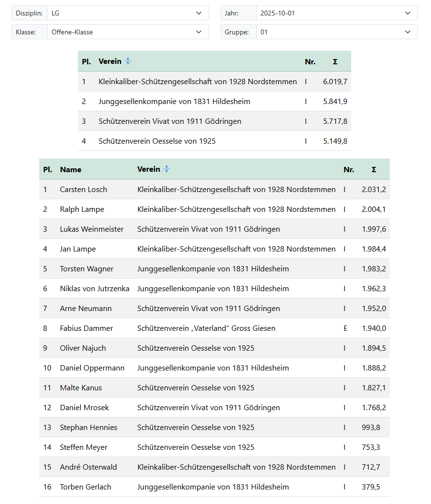
Task: Expand the Gruppe dropdown showing 01
Action: (337, 32)
